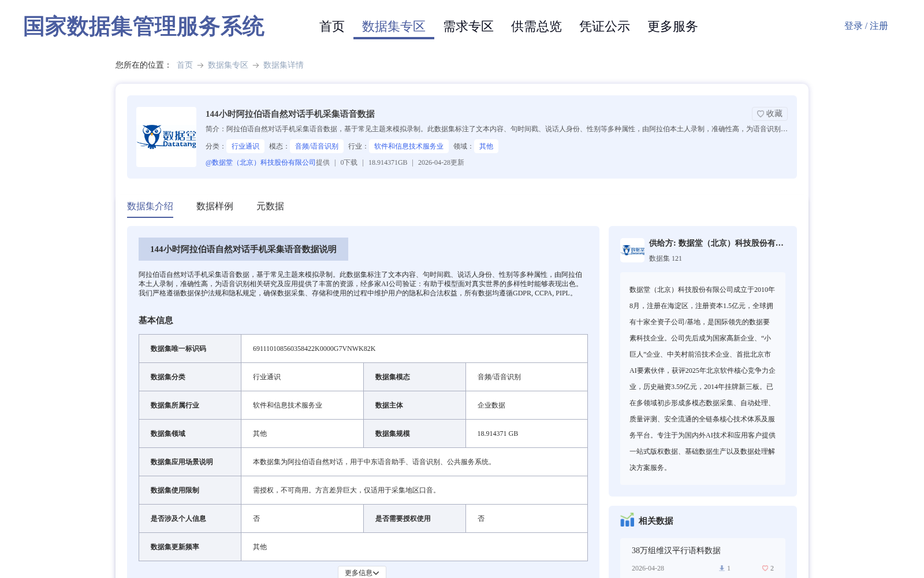The height and width of the screenshot is (578, 924).
Task: Click the 收藏 heart favorite button
Action: click(769, 114)
